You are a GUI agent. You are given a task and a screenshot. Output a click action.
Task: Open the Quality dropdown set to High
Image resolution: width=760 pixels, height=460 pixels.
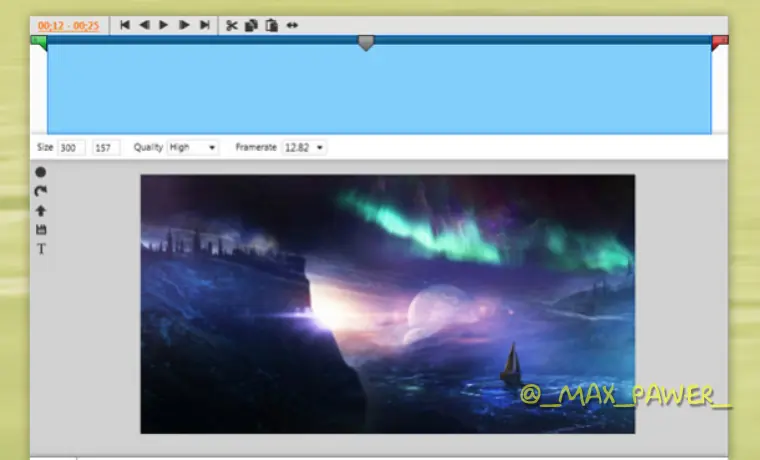pyautogui.click(x=192, y=147)
